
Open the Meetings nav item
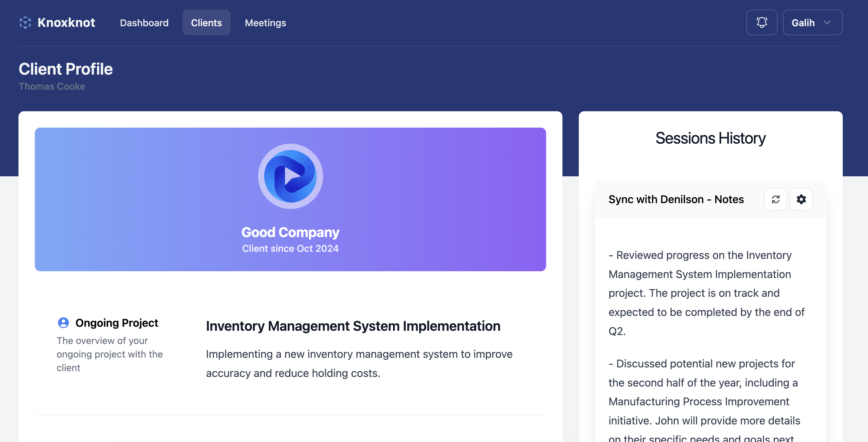click(x=265, y=23)
